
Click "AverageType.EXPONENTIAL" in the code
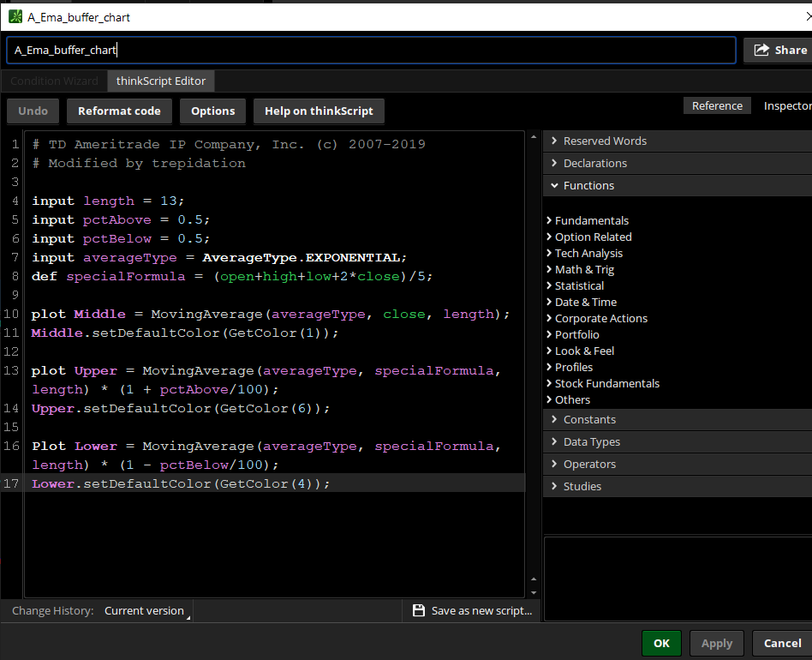point(301,257)
